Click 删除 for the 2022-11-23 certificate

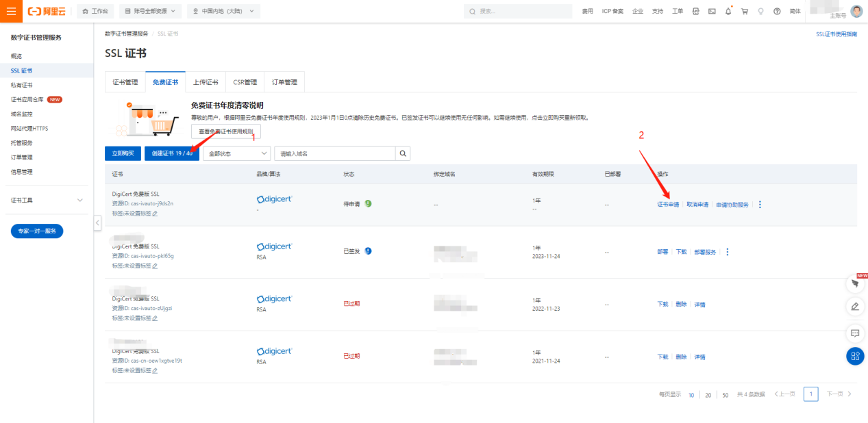coord(681,305)
